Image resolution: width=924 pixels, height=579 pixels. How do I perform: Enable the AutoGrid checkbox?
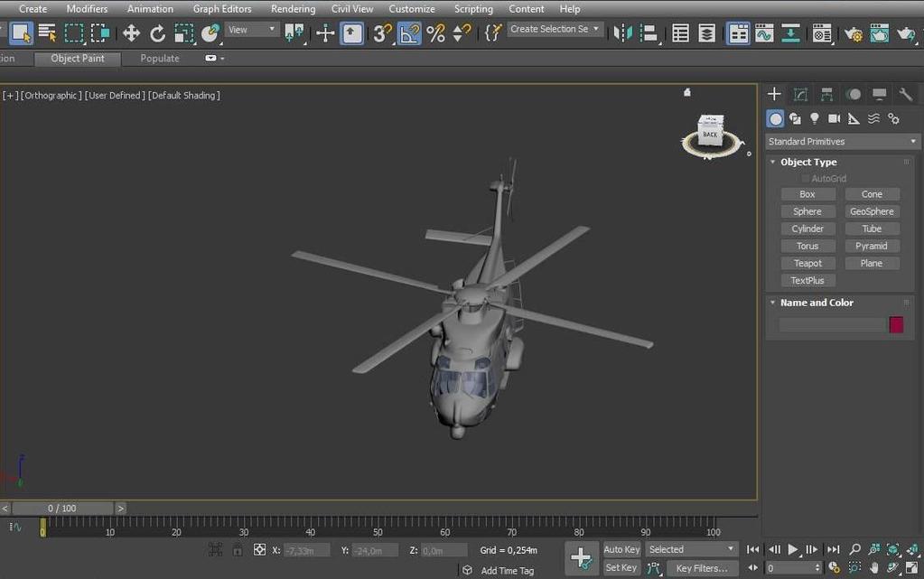(x=805, y=178)
